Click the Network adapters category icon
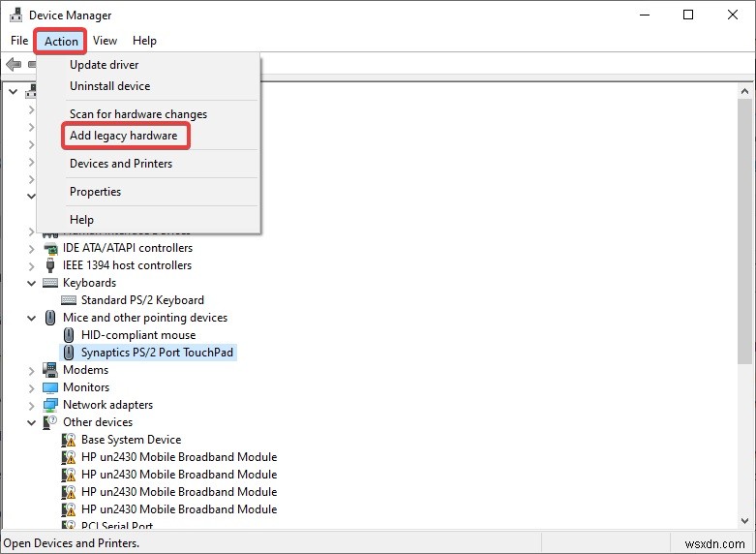 pyautogui.click(x=50, y=405)
